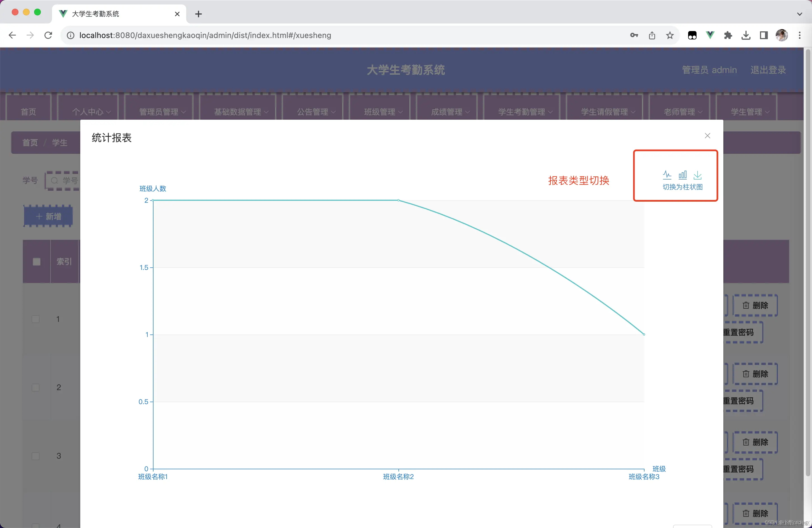Viewport: 812px width, 528px height.
Task: Close the 统计报表 dialog
Action: coord(707,136)
